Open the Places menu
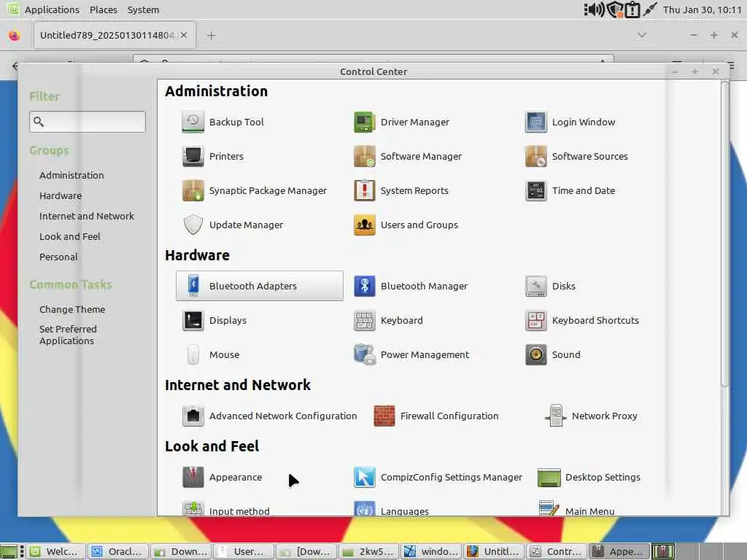Viewport: 747px width, 560px height. [104, 9]
